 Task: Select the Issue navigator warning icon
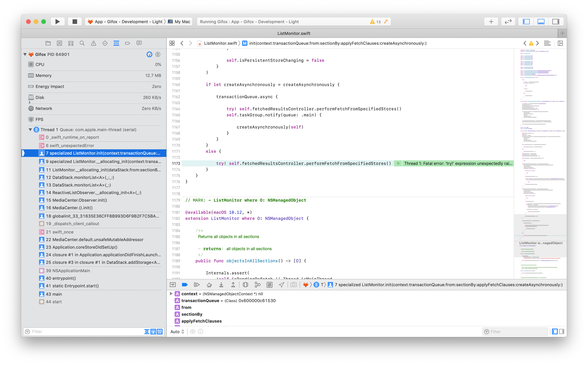(93, 43)
